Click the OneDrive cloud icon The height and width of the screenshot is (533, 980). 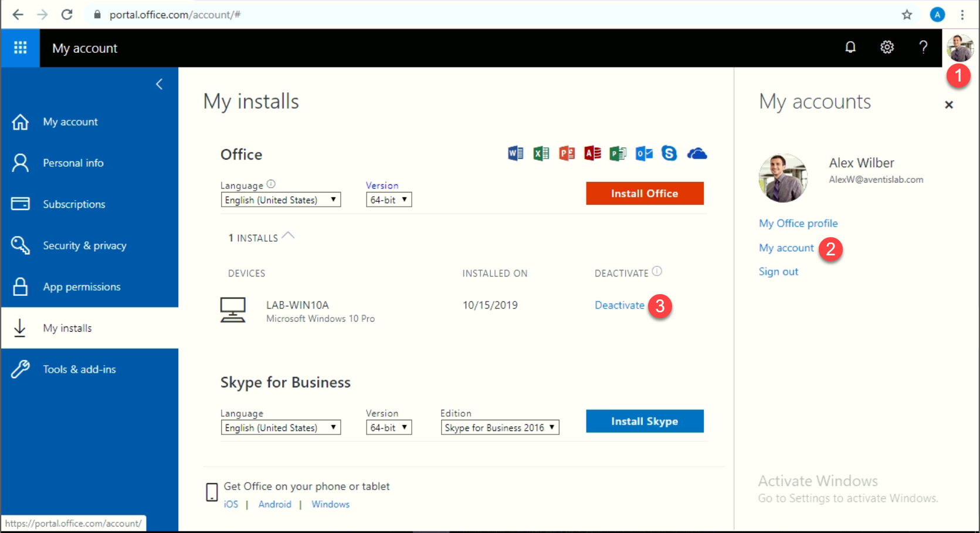(697, 154)
